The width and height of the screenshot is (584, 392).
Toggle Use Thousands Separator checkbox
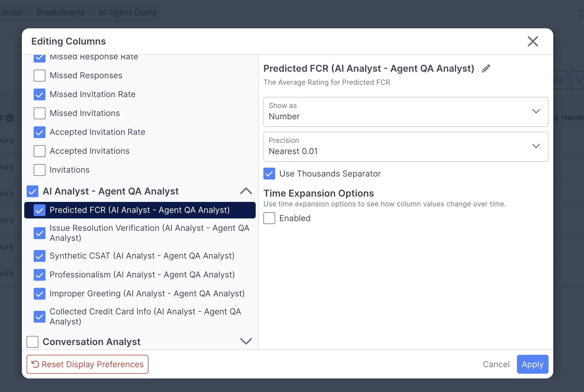(269, 174)
